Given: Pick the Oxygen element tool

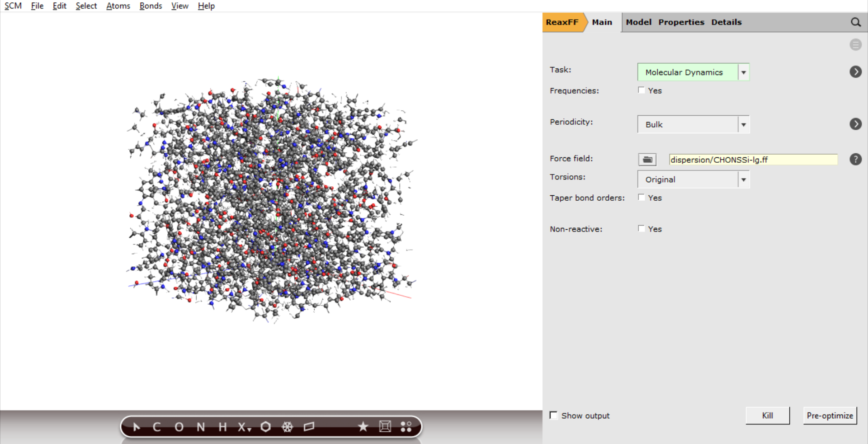Looking at the screenshot, I should pos(179,426).
